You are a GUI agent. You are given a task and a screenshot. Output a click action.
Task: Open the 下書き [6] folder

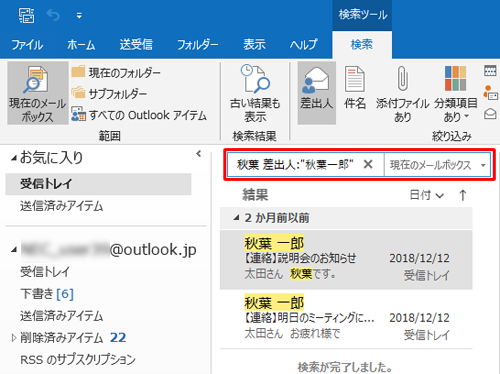click(47, 294)
